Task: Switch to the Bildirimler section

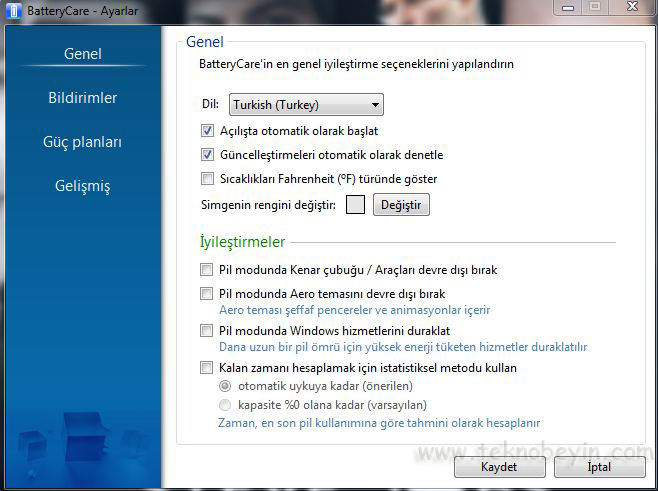Action: (83, 98)
